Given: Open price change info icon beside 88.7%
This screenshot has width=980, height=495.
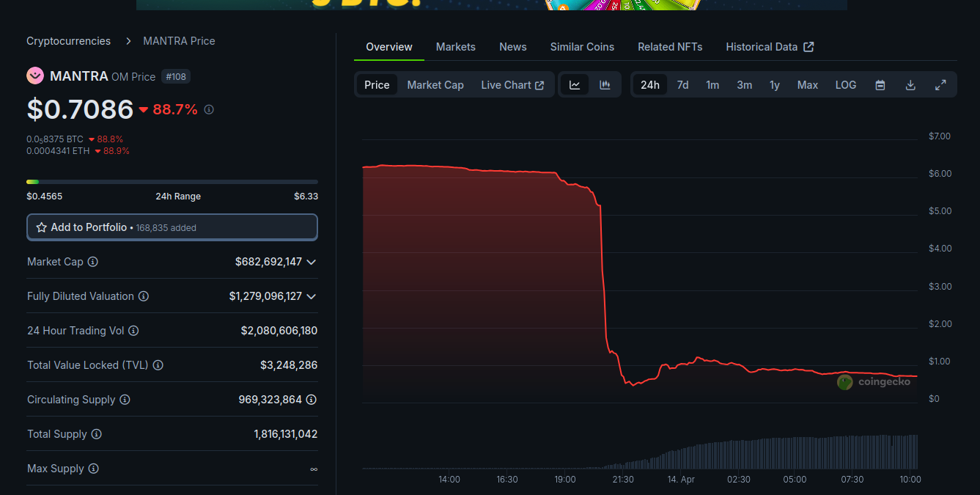Looking at the screenshot, I should pyautogui.click(x=209, y=109).
